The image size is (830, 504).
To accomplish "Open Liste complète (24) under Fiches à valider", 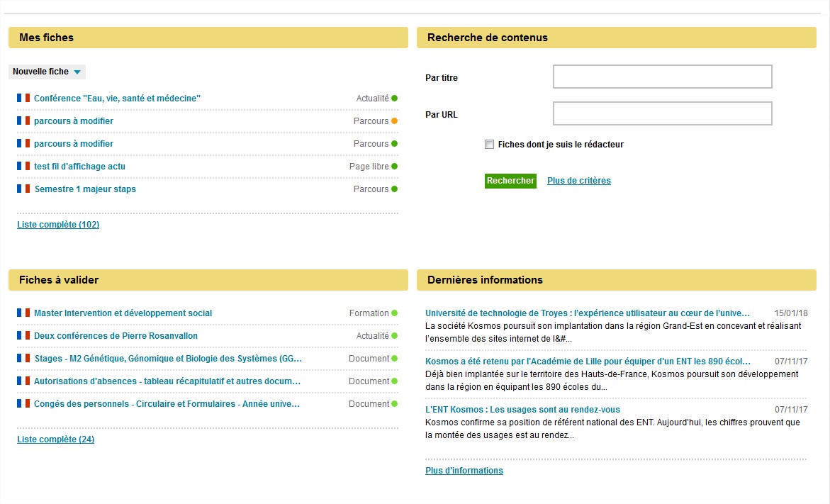I will coord(55,439).
